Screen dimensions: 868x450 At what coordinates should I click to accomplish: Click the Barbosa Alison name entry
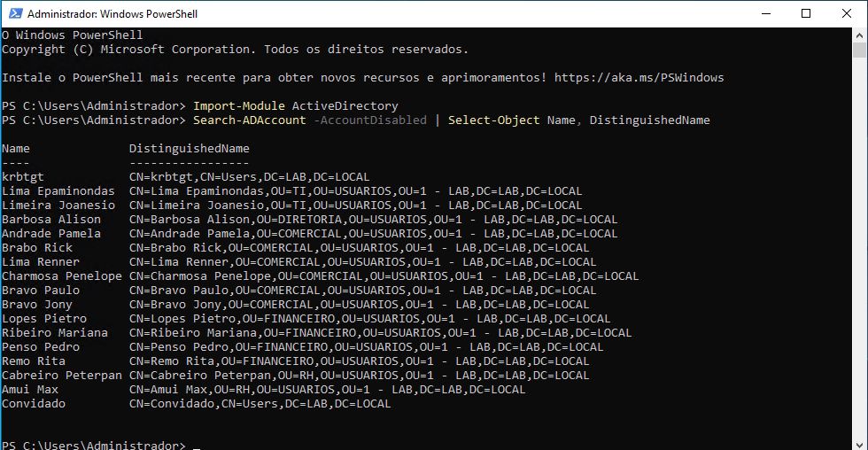(51, 219)
